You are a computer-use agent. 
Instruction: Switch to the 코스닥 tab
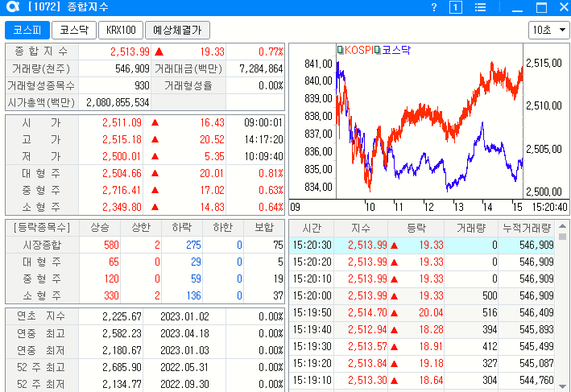click(x=74, y=30)
